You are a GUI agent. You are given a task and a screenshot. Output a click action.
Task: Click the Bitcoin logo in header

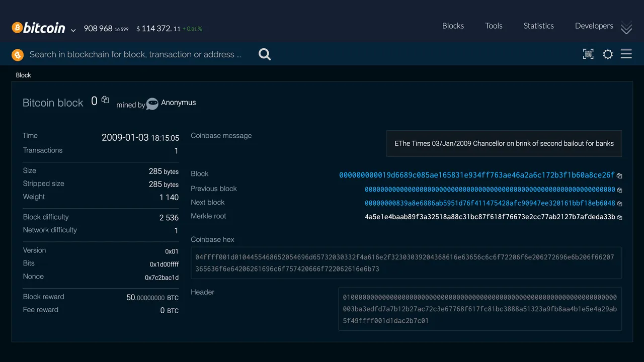point(39,28)
